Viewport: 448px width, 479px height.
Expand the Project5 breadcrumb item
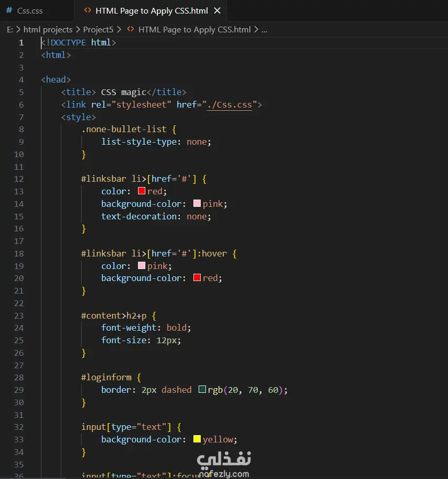(x=98, y=29)
